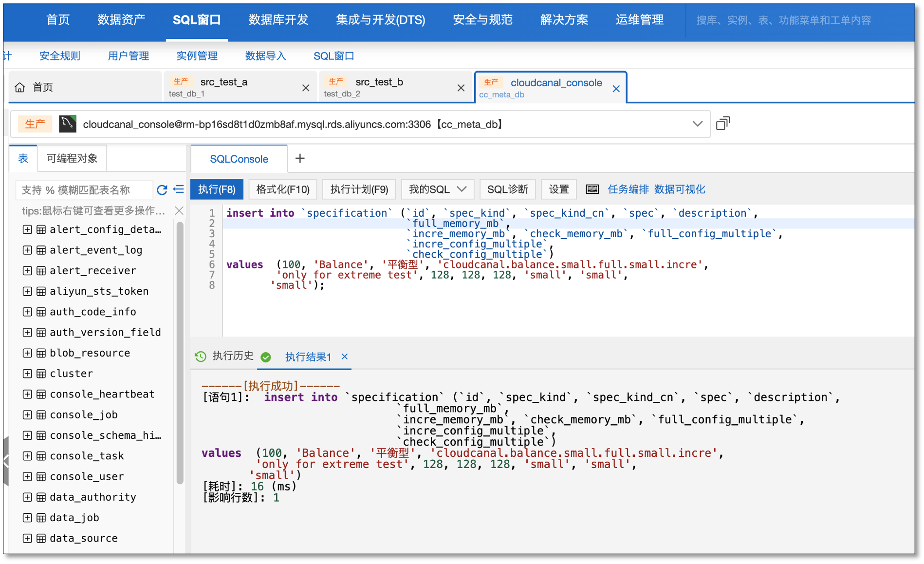The width and height of the screenshot is (924, 564).
Task: Expand the auth_version_field table node
Action: (x=27, y=333)
